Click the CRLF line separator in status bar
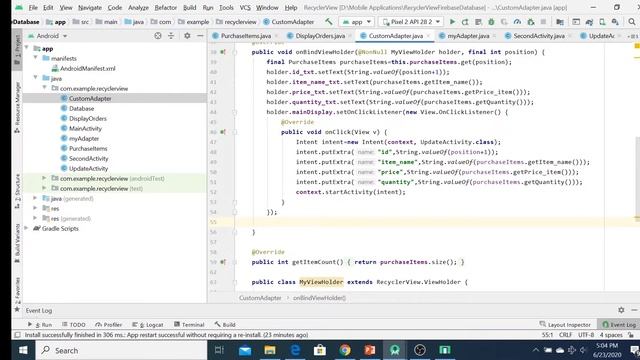Screen dimensions: 640x360 click(565, 335)
